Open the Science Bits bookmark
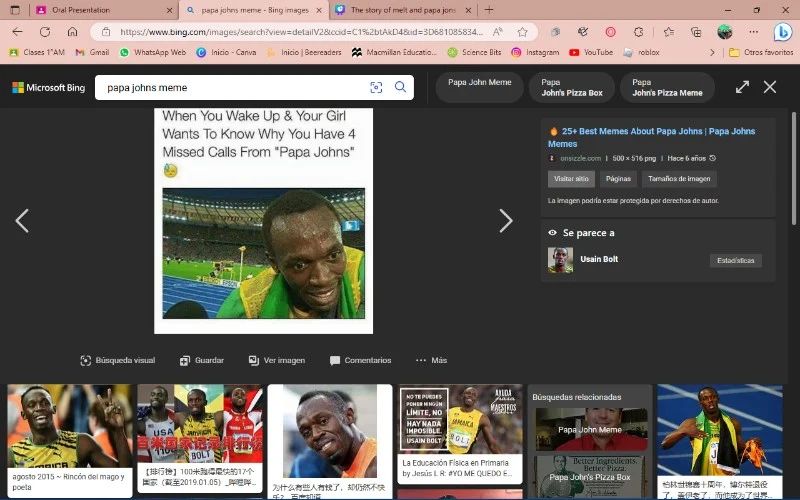Screen dimensions: 800x500 (x=474, y=52)
